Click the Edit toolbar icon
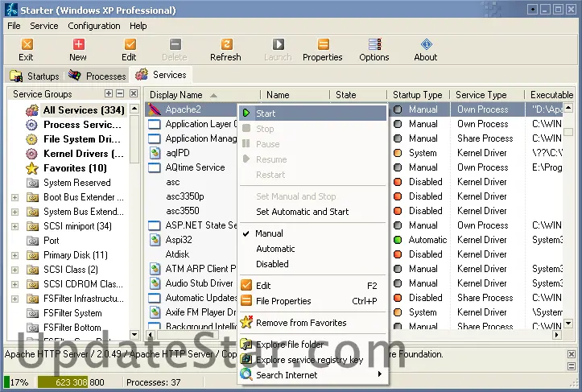582x392 pixels. pyautogui.click(x=129, y=49)
